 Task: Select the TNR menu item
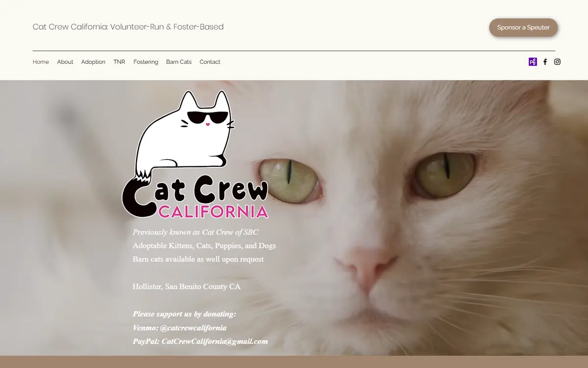coord(119,62)
